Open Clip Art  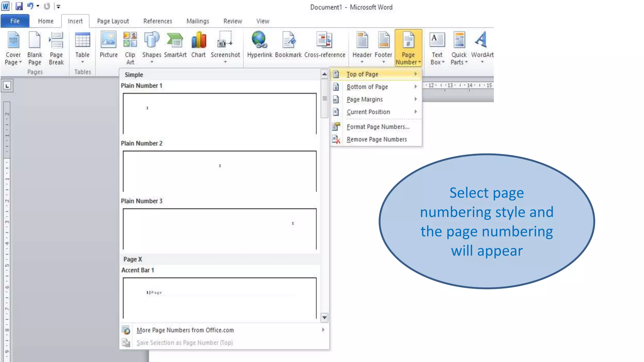pos(130,48)
